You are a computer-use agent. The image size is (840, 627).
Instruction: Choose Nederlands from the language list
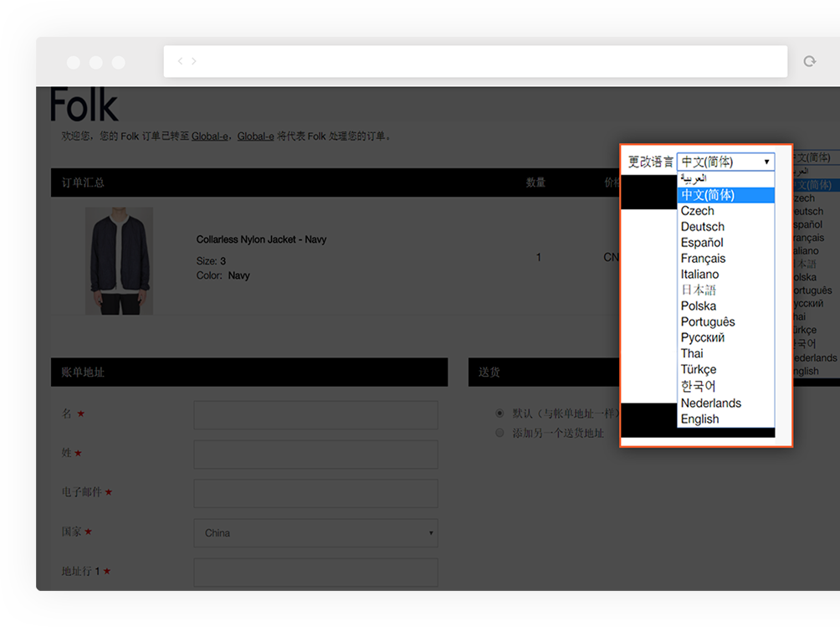pyautogui.click(x=710, y=403)
